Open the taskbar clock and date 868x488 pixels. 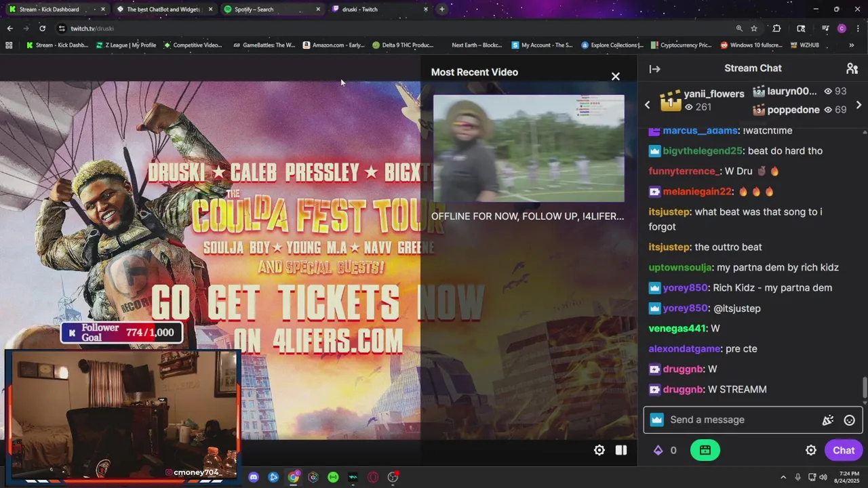point(848,477)
